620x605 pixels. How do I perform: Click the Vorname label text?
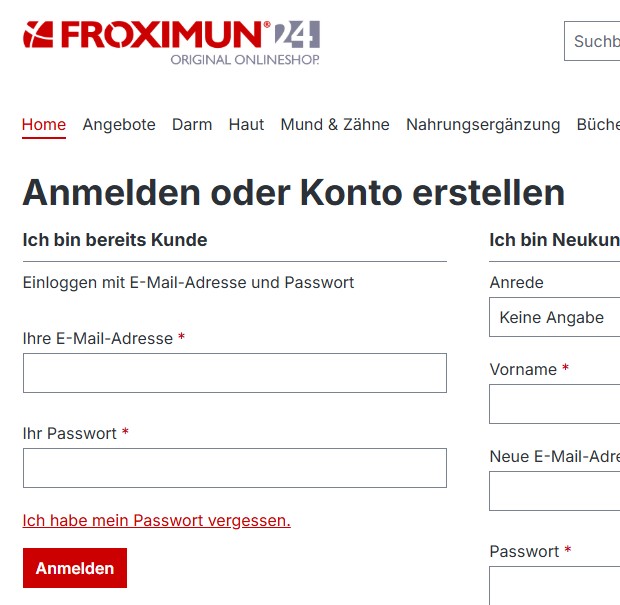click(x=523, y=370)
